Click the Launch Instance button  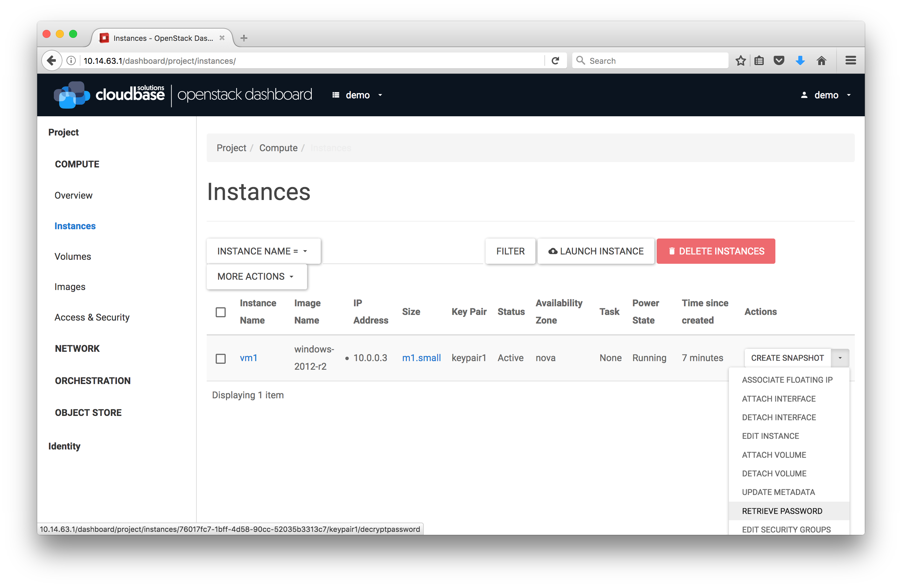[596, 251]
